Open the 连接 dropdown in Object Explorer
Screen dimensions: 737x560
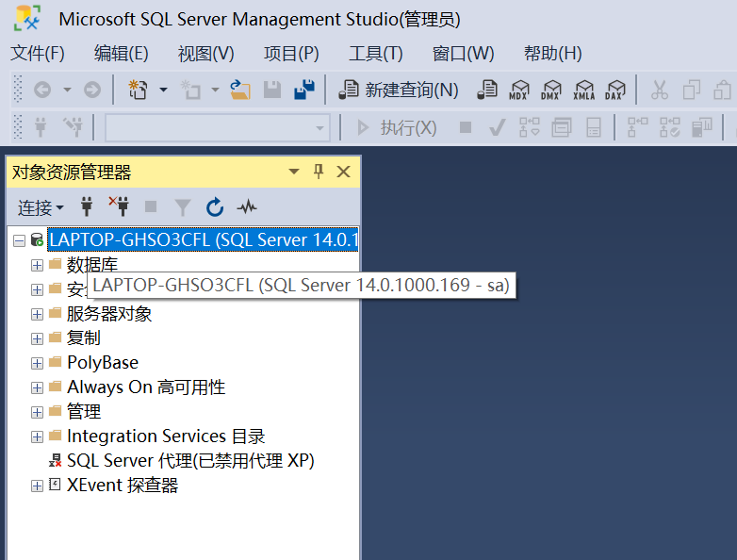(x=41, y=207)
